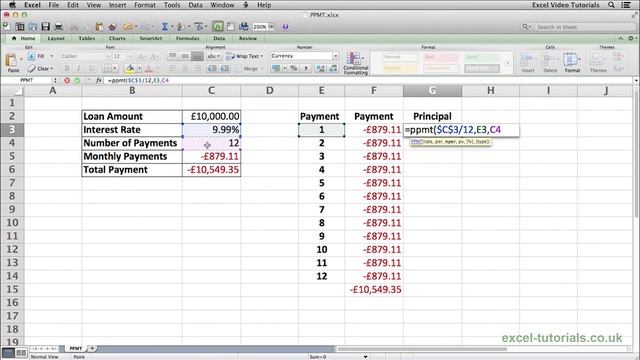The height and width of the screenshot is (360, 640).
Task: Save the workbook with the floppy icon
Action: [x=45, y=27]
